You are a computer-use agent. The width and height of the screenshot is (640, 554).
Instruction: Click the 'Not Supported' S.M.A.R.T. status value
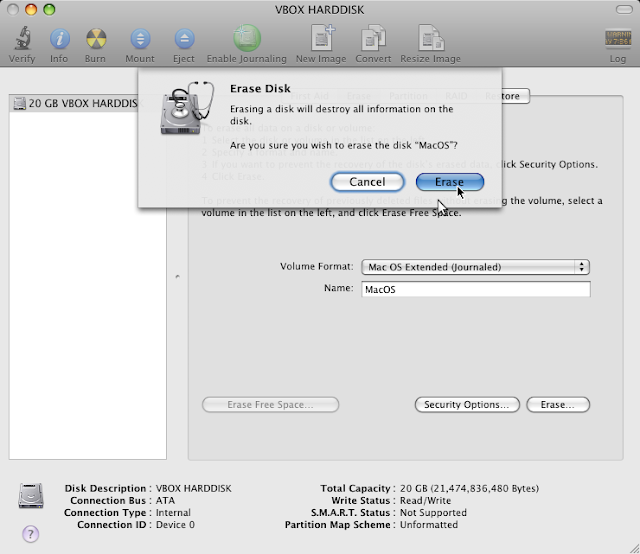click(x=433, y=512)
